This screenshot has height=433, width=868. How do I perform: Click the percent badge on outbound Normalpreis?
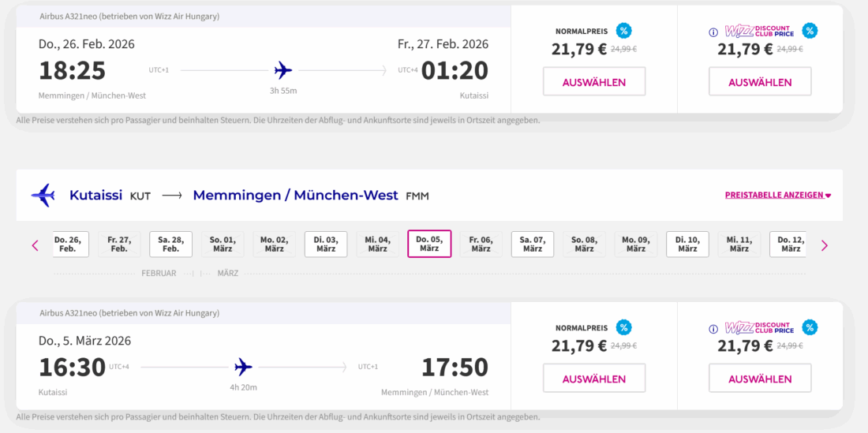click(624, 31)
